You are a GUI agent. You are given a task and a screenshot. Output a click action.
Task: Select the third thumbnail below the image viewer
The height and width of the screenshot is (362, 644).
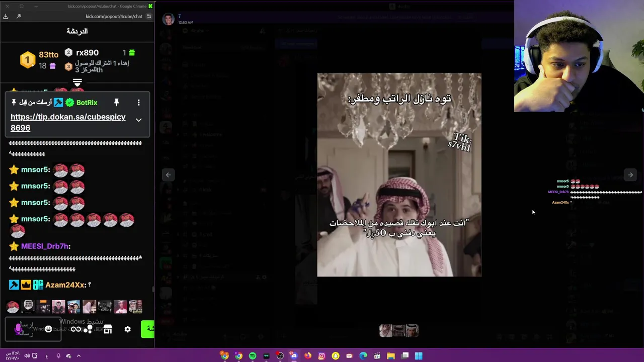click(412, 330)
